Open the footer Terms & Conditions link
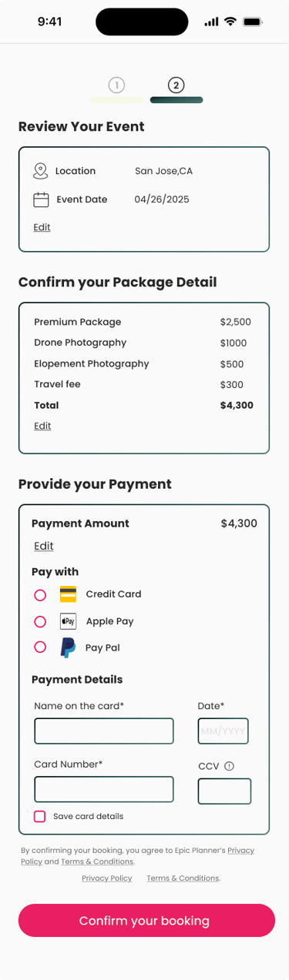Screen dimensions: 289x980 point(183,878)
